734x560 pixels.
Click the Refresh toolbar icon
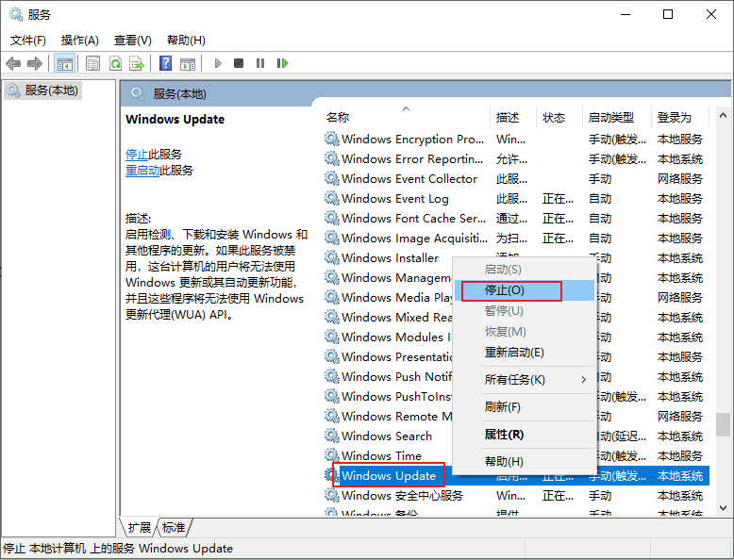point(115,63)
